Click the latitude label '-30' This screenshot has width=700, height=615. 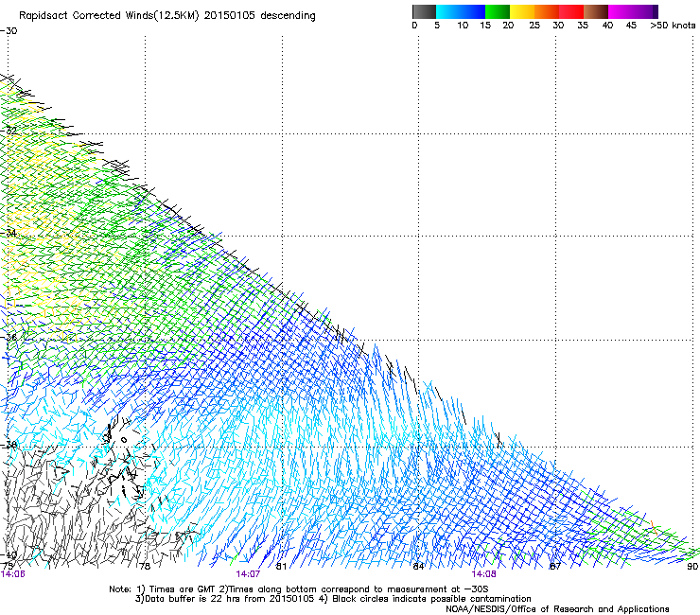[x=9, y=31]
